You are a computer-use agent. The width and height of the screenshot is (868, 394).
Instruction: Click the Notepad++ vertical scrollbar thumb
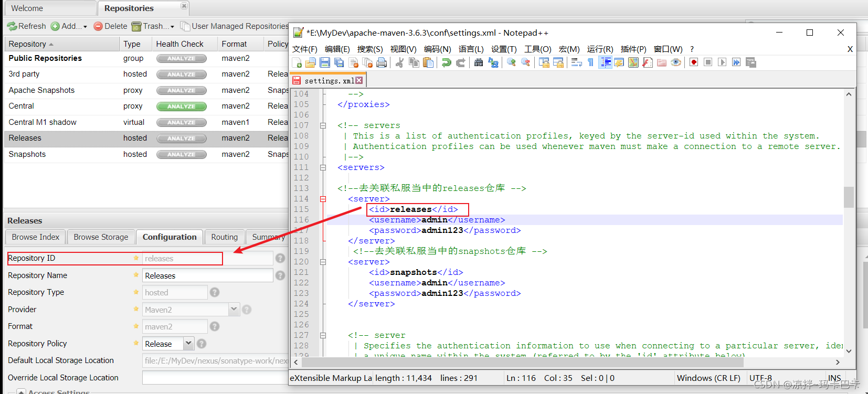click(x=849, y=197)
